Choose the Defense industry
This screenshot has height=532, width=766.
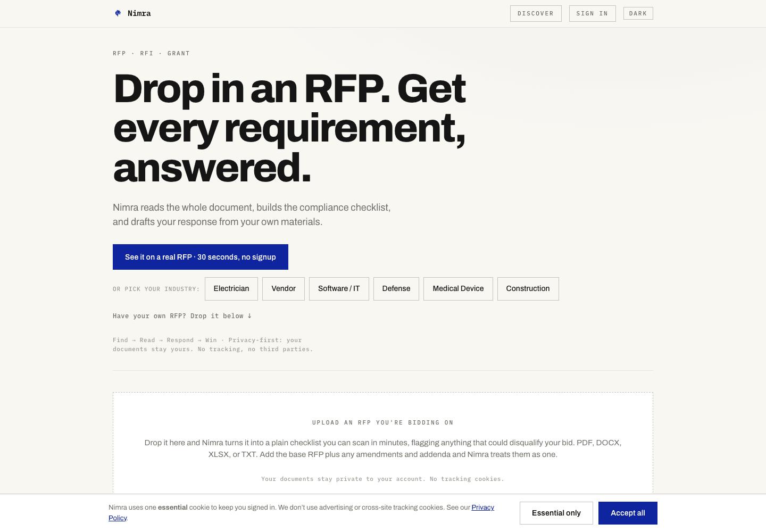(x=396, y=289)
